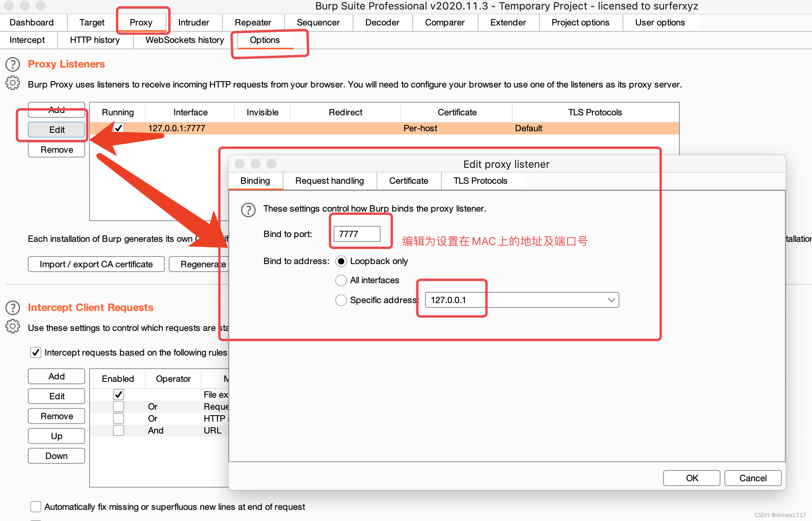Move intercept rule Up
This screenshot has height=521, width=812.
[57, 436]
